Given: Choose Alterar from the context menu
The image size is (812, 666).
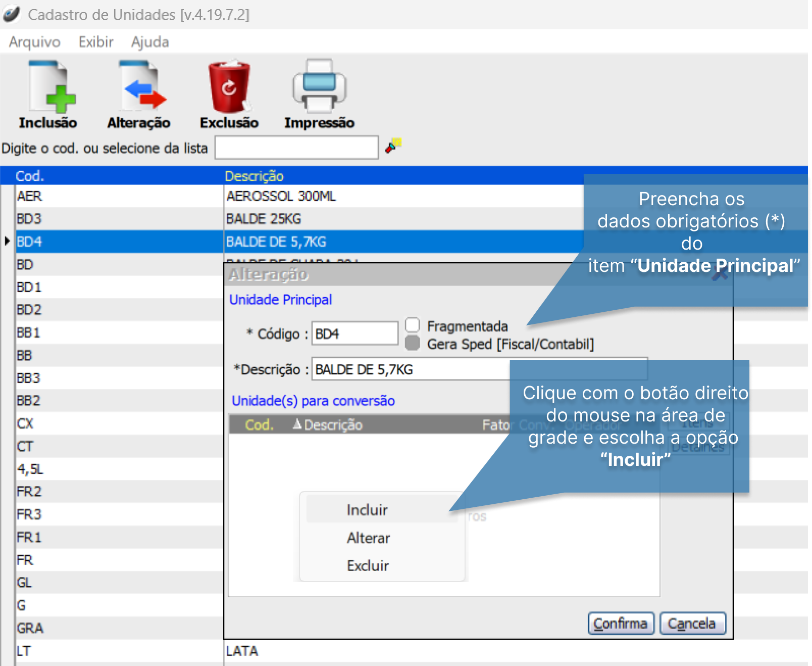Looking at the screenshot, I should coord(368,538).
